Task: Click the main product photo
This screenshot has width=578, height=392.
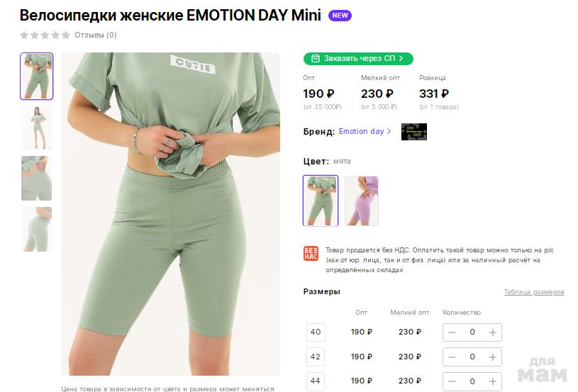Action: click(170, 214)
